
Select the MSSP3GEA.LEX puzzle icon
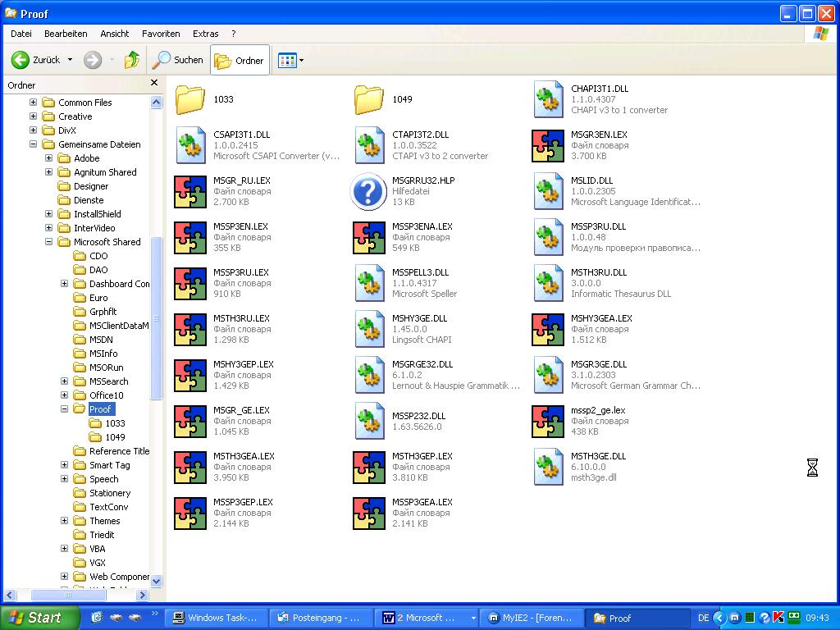click(368, 514)
